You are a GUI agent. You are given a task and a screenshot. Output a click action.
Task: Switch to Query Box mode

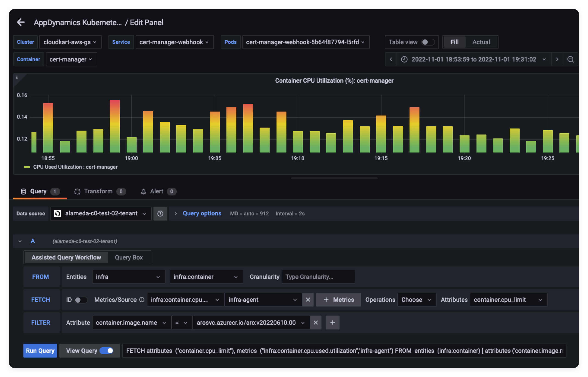click(129, 257)
